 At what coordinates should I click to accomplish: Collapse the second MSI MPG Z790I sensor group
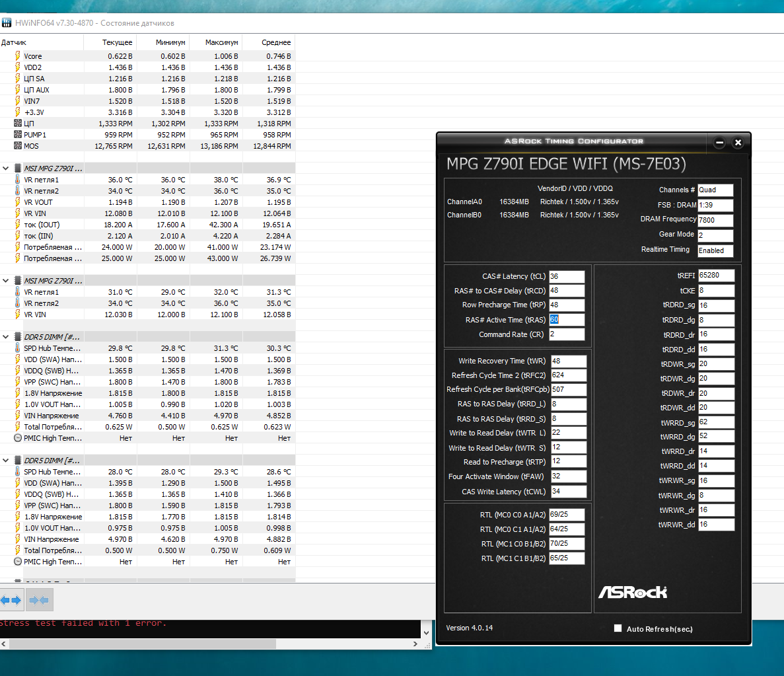click(6, 281)
